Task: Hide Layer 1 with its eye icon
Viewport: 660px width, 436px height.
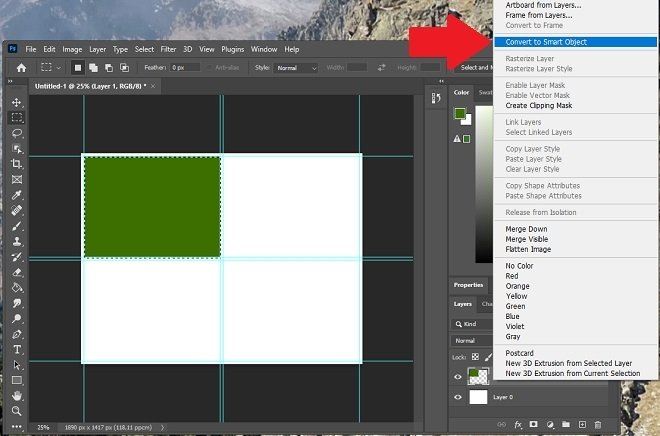Action: point(458,377)
